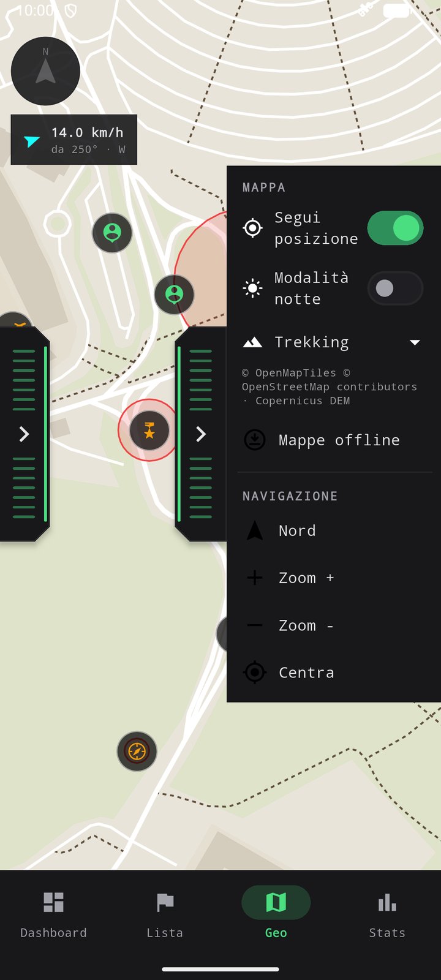Click the NAVIGAZIONE section header
This screenshot has height=980, width=441.
click(x=290, y=496)
